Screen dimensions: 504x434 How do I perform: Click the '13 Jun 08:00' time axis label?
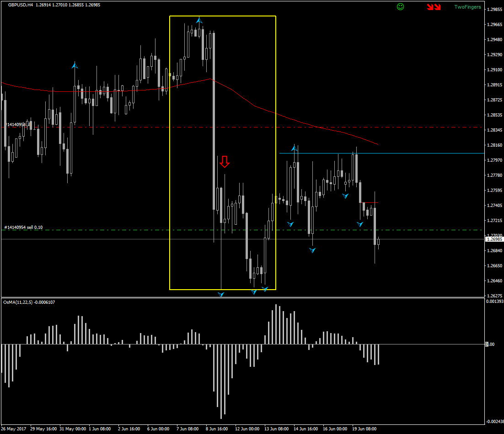click(276, 429)
